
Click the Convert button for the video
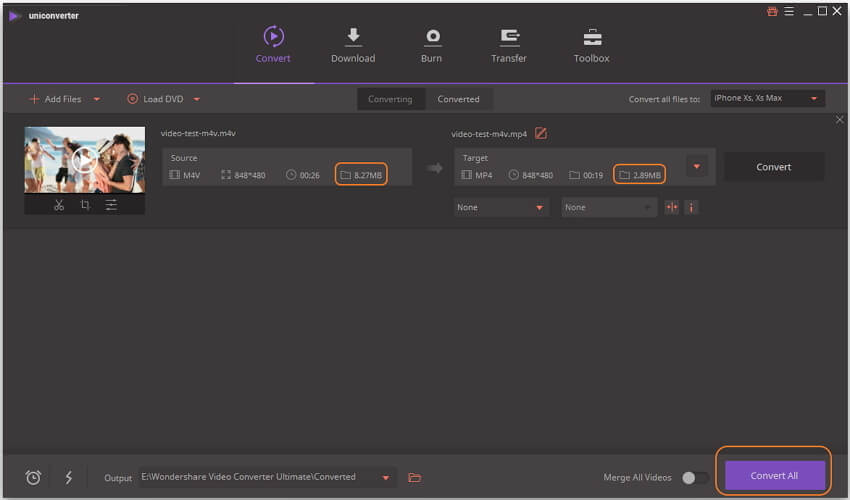(x=774, y=167)
